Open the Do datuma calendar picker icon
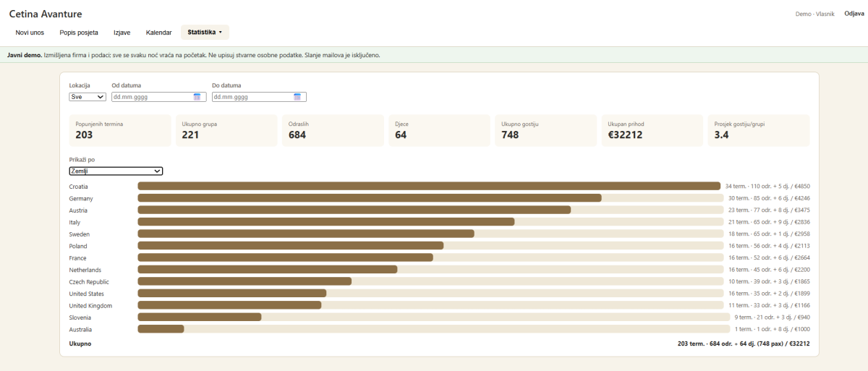Viewport: 868px width, 371px height. (x=297, y=97)
